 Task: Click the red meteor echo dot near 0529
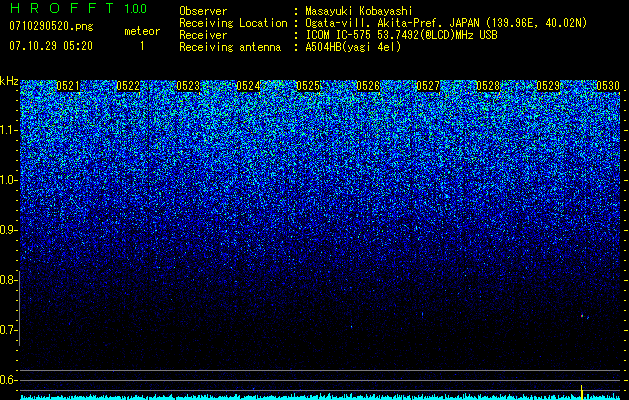point(582,316)
